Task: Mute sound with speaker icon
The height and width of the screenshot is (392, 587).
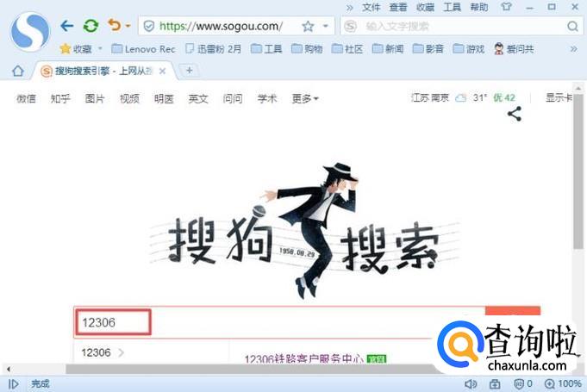Action: [470, 383]
